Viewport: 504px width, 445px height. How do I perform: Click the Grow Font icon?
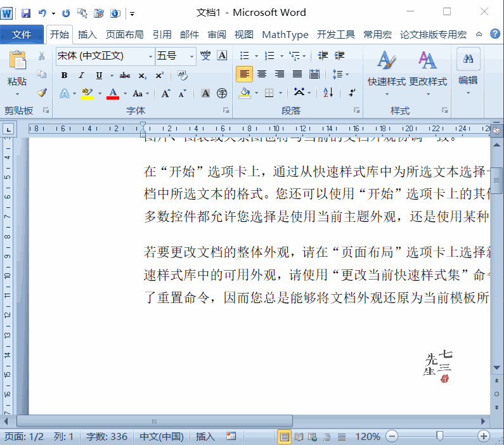[x=165, y=93]
